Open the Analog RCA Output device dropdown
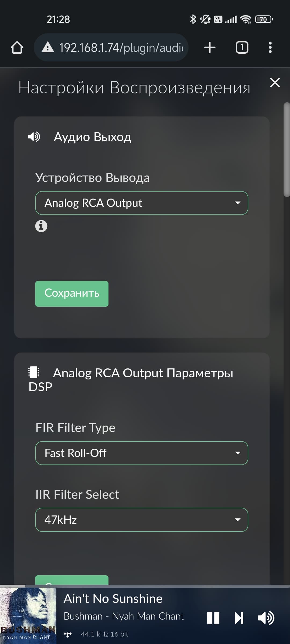 point(142,203)
